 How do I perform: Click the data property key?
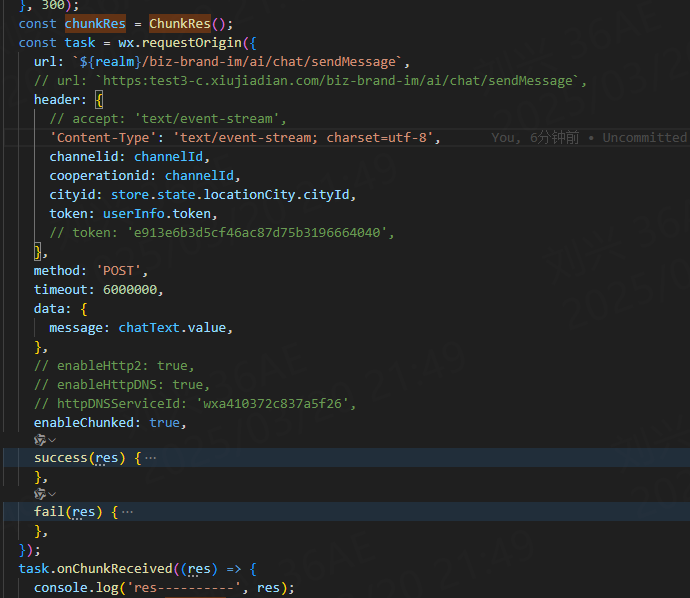click(x=49, y=309)
